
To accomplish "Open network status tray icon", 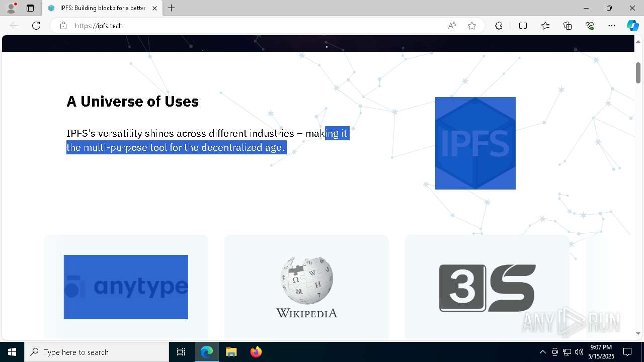I will coord(567,352).
